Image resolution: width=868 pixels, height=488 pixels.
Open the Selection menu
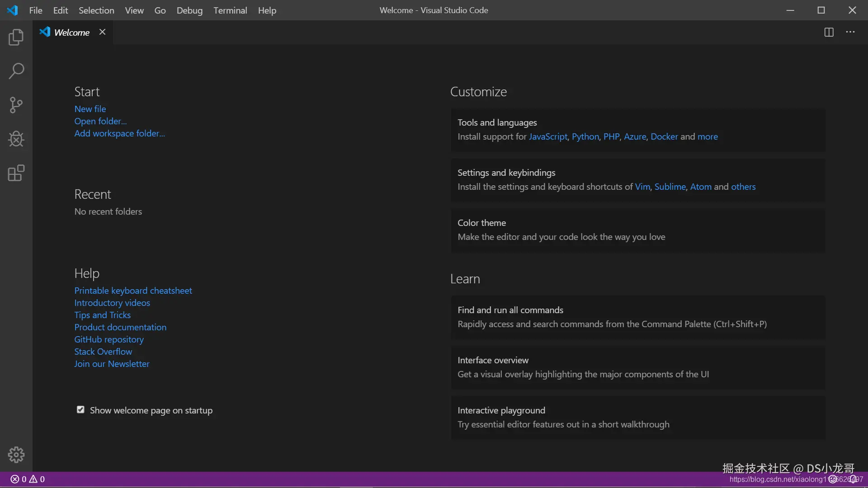tap(96, 10)
